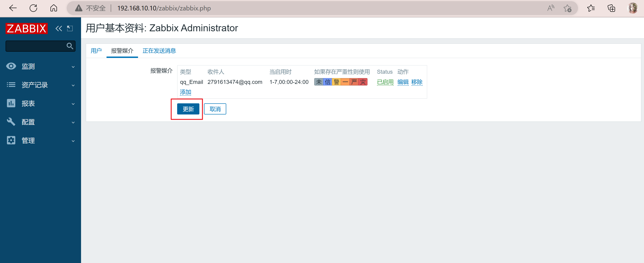Toggle the 已启用 status link
644x263 pixels.
pos(385,82)
